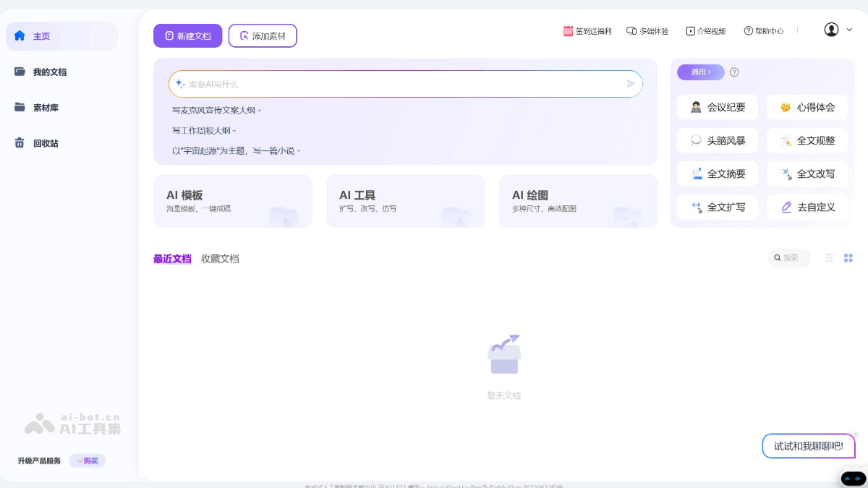Switch to the 收藏文档 tab
The width and height of the screenshot is (868, 488).
pyautogui.click(x=220, y=258)
